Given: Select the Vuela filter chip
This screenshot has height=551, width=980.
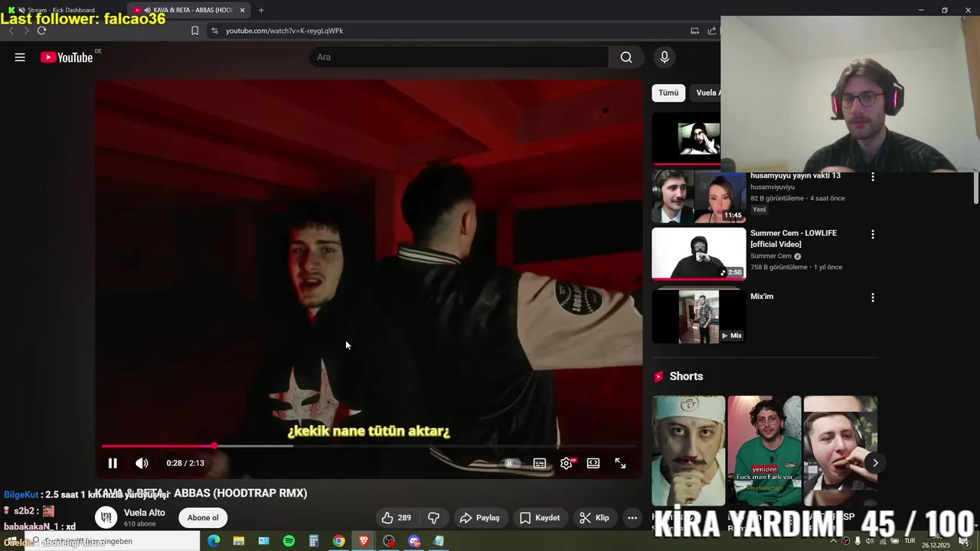Looking at the screenshot, I should 705,93.
